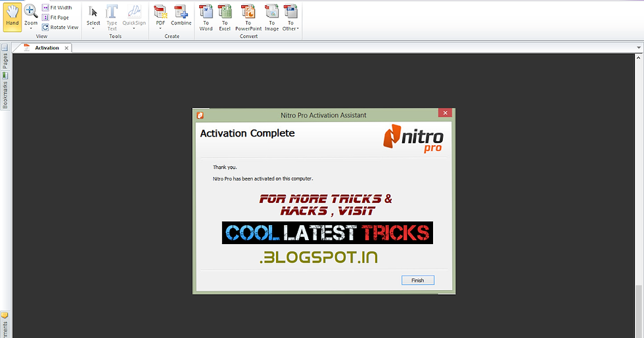
Task: Click the PDF create dropdown arrow
Action: (x=160, y=28)
